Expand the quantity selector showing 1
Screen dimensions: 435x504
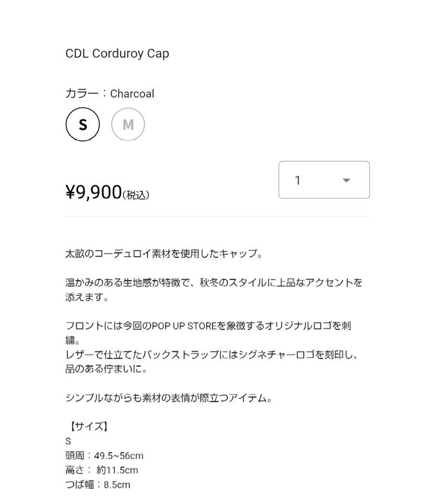point(323,180)
